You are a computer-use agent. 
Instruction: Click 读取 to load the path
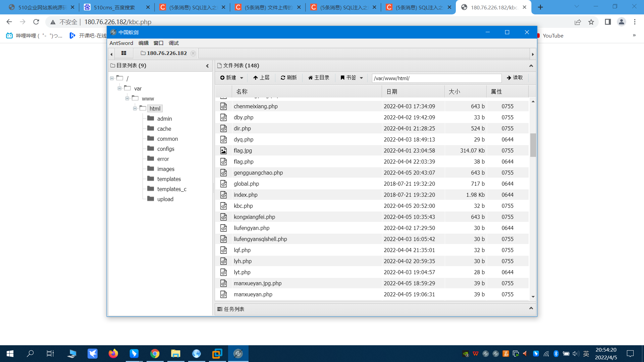click(516, 77)
